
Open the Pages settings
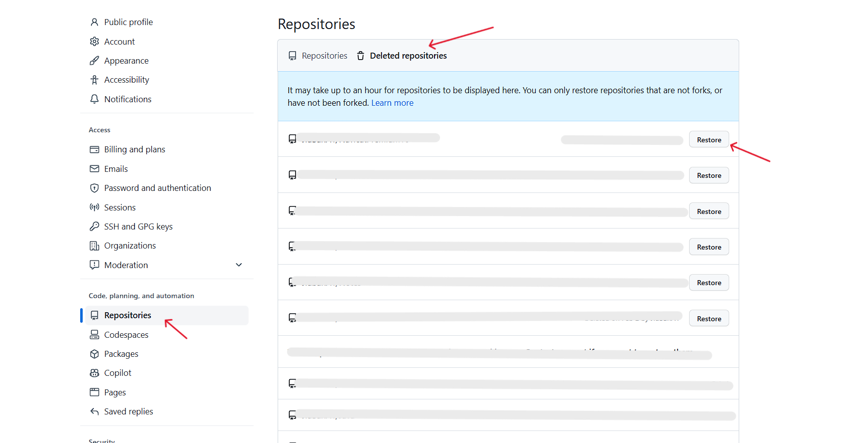115,392
